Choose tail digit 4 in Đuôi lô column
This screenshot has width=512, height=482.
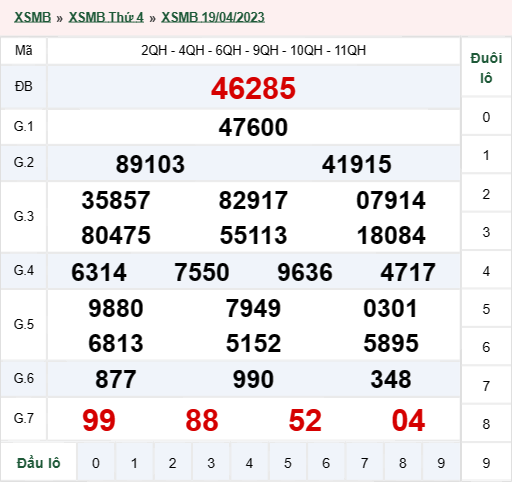[x=486, y=271]
